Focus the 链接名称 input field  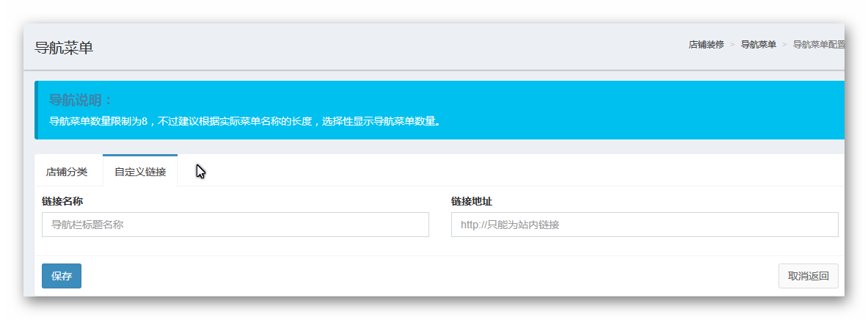point(235,225)
